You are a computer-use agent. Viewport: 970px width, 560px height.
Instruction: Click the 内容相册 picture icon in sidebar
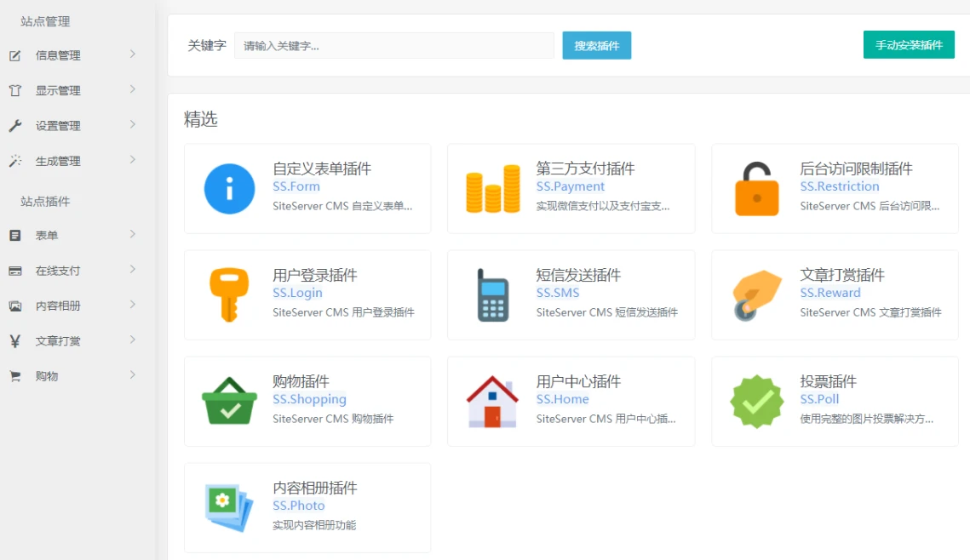(x=14, y=306)
